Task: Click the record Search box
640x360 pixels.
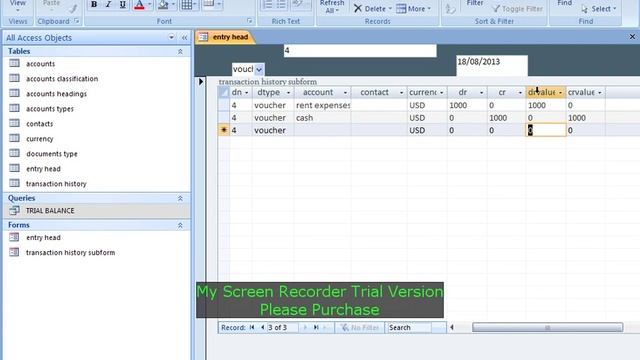Action: 409,327
